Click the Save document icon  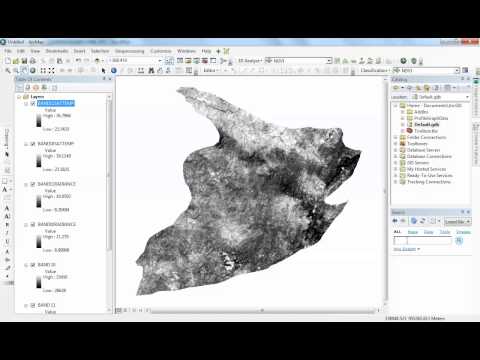pyautogui.click(x=24, y=61)
